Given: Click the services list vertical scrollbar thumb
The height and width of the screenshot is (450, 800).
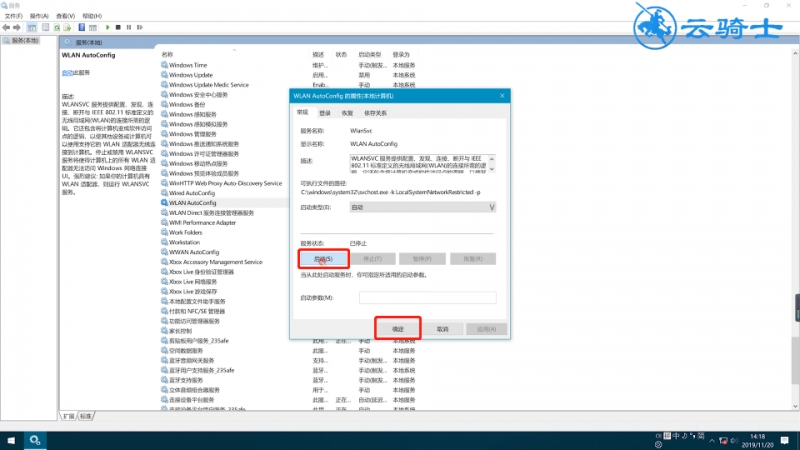Looking at the screenshot, I should (795, 360).
